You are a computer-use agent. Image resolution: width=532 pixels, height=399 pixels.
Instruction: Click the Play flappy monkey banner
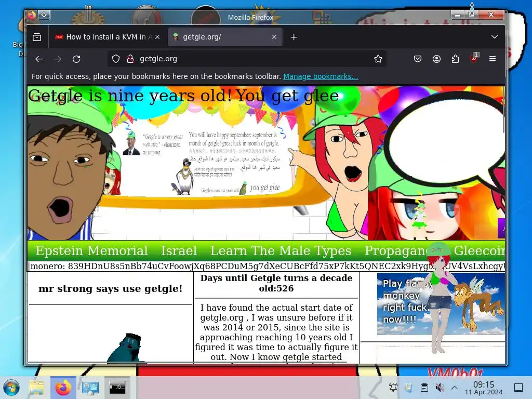441,303
